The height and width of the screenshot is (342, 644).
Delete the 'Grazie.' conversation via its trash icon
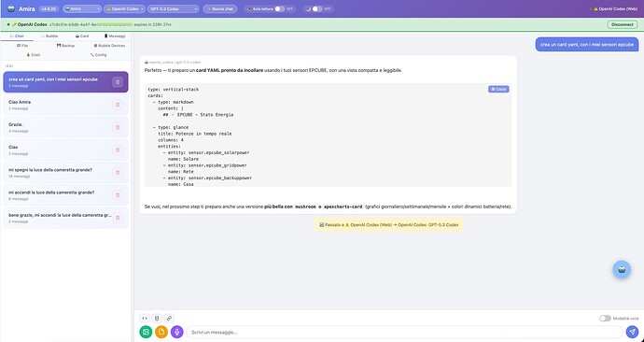coord(118,127)
